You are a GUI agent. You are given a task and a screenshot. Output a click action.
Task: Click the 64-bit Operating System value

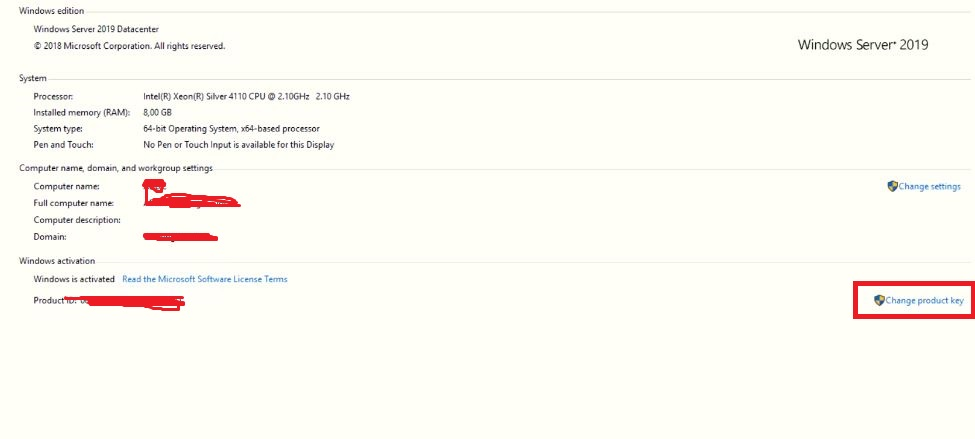click(231, 129)
